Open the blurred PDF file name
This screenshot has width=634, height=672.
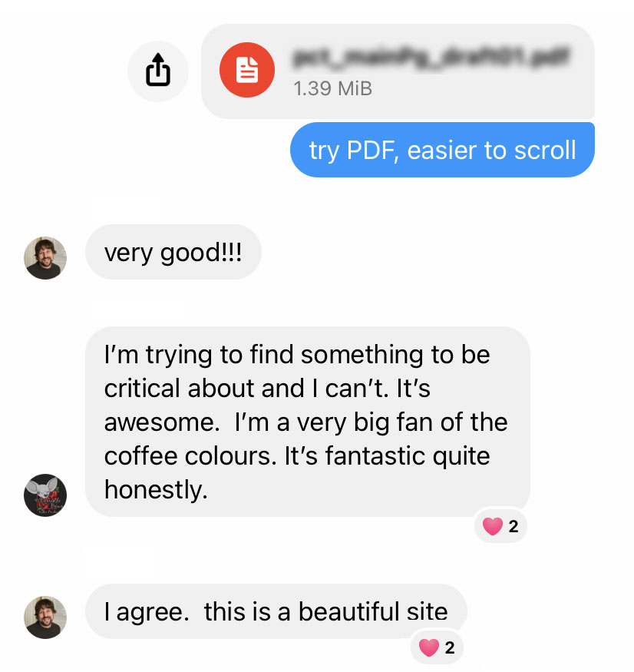click(x=431, y=58)
